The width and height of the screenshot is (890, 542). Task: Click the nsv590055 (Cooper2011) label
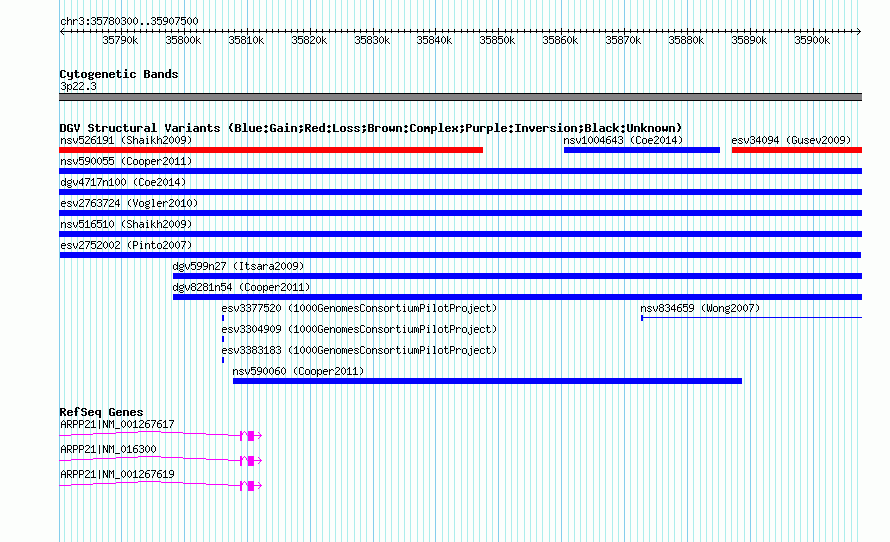click(x=126, y=161)
